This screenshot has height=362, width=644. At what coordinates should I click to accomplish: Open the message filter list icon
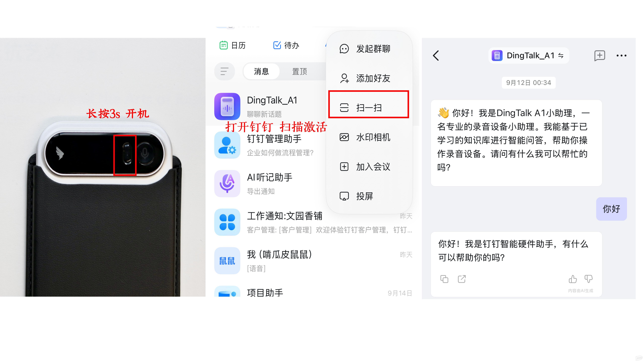224,71
